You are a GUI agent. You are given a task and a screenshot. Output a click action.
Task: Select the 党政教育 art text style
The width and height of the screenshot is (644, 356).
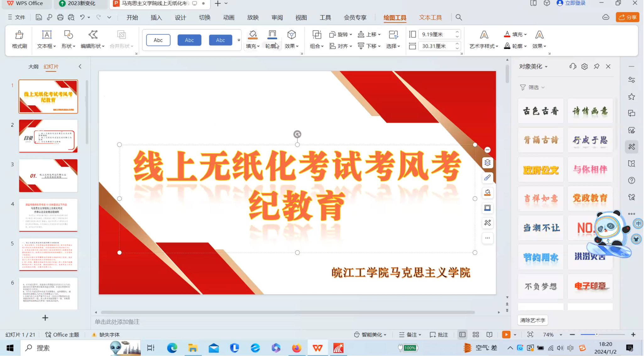pyautogui.click(x=590, y=198)
